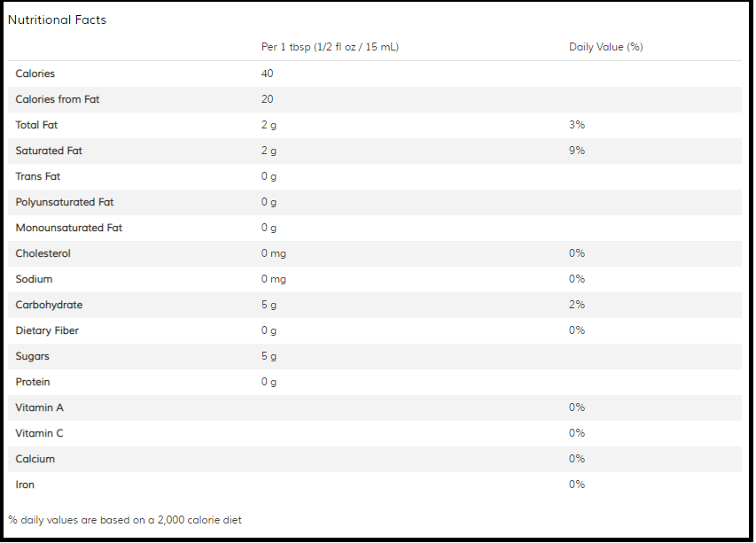Select the Carbohydrate 2% daily value

point(577,305)
